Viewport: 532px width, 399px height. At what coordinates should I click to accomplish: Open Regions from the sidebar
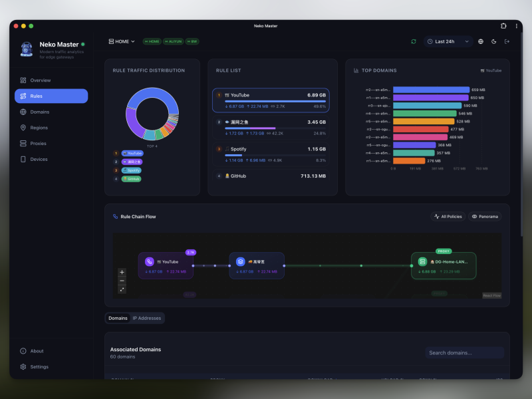pyautogui.click(x=51, y=128)
